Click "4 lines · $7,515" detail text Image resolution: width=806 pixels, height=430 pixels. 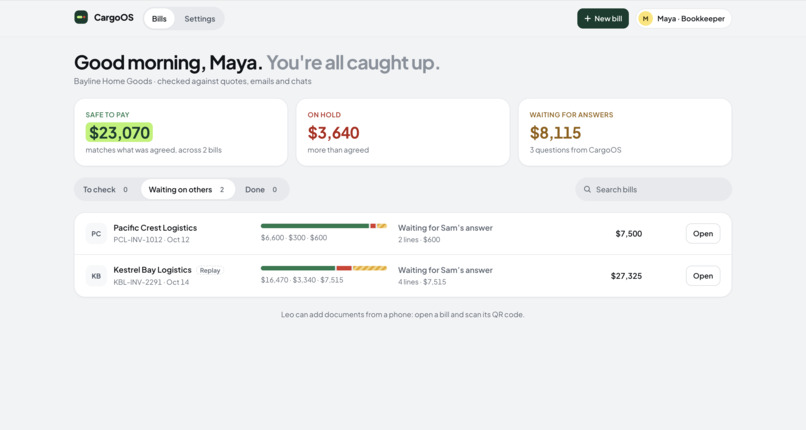(x=422, y=282)
